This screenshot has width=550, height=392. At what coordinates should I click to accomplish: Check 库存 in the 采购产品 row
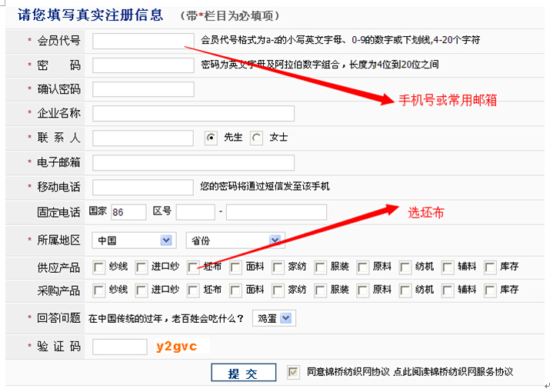[489, 291]
